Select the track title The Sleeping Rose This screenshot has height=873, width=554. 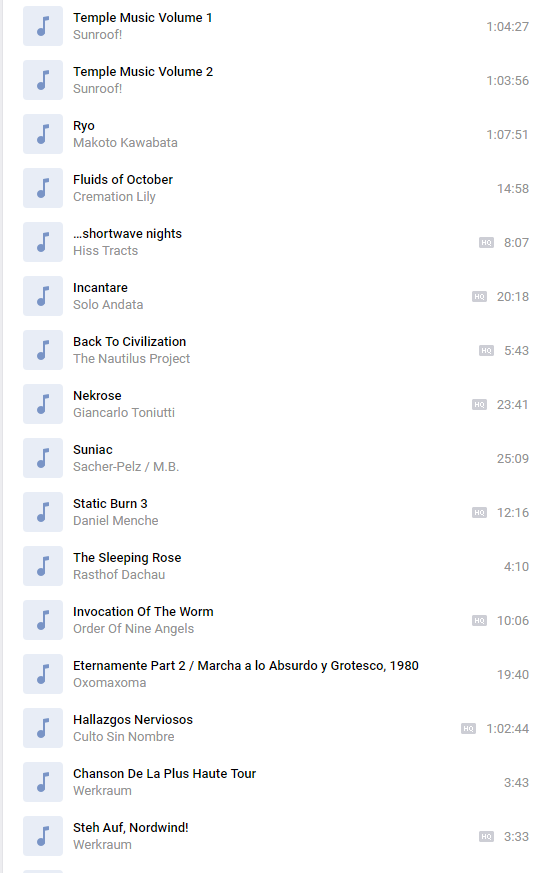pos(127,557)
